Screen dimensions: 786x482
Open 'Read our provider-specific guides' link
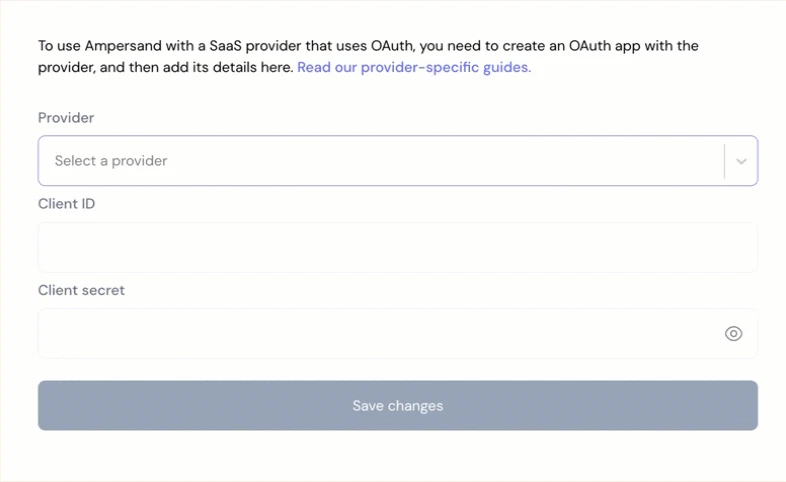(414, 68)
